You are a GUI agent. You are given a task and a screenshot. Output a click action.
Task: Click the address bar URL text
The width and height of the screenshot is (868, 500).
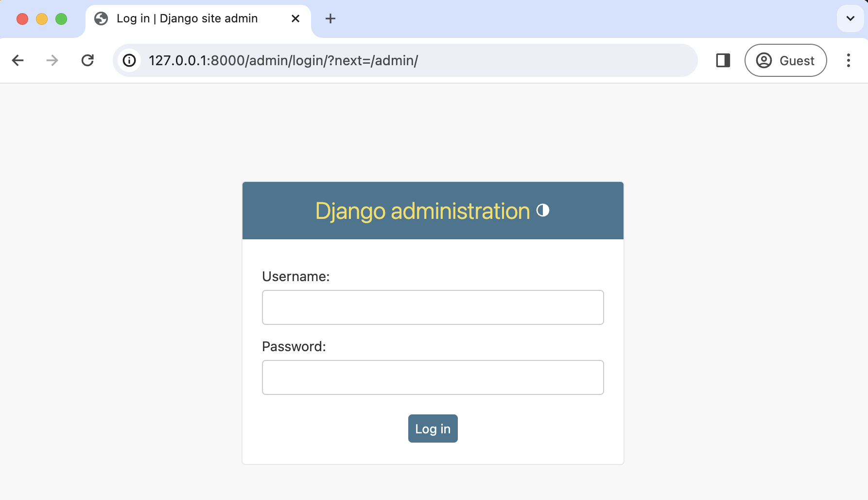coord(283,60)
